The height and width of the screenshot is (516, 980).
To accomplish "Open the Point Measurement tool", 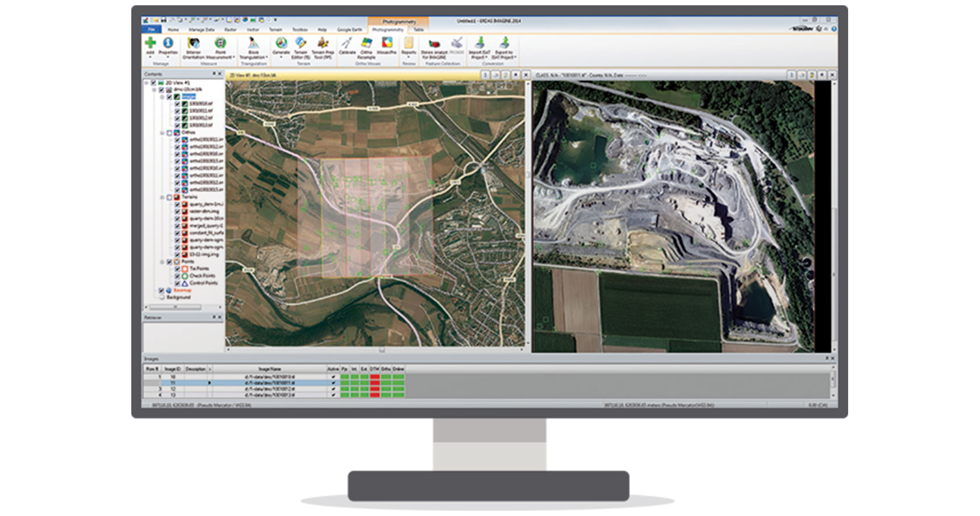I will (x=220, y=43).
